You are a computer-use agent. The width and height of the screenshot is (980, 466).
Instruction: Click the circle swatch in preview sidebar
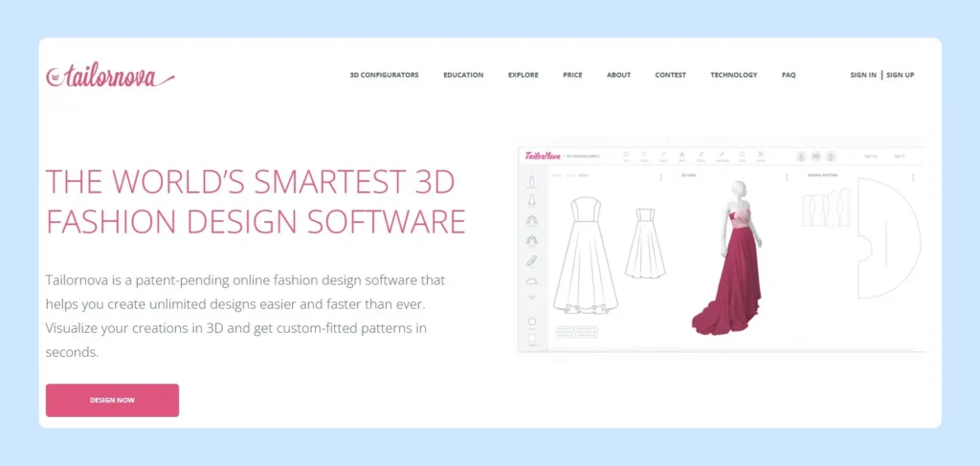click(532, 322)
